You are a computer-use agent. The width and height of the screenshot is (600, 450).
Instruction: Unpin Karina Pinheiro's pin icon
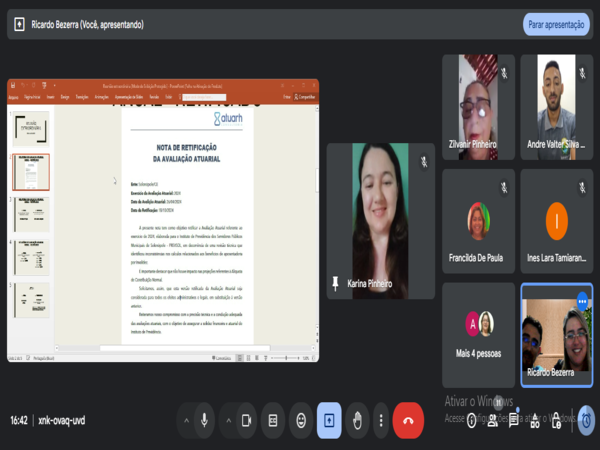(x=335, y=284)
